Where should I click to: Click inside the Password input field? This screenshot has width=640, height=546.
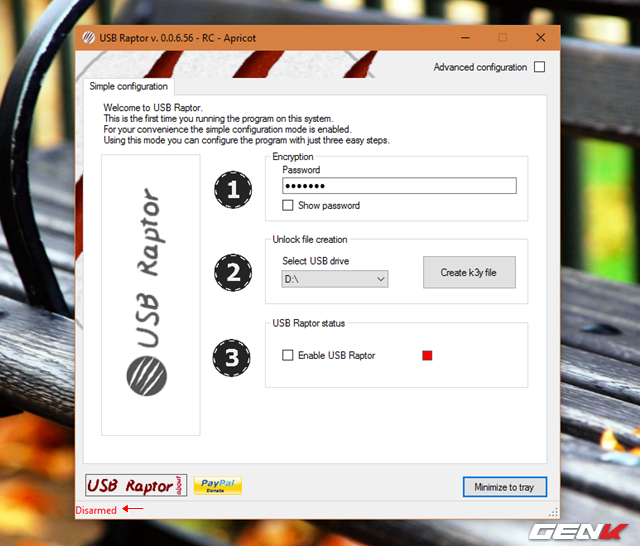399,186
